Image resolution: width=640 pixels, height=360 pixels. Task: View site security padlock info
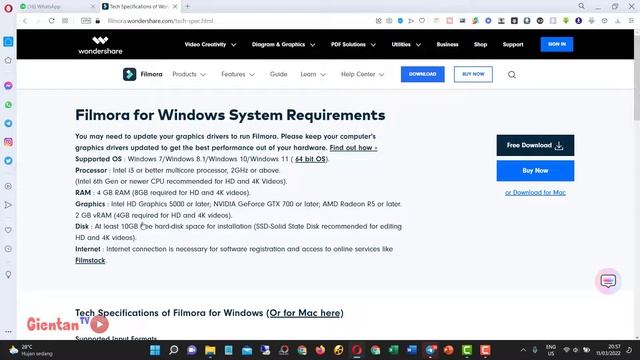(x=98, y=21)
